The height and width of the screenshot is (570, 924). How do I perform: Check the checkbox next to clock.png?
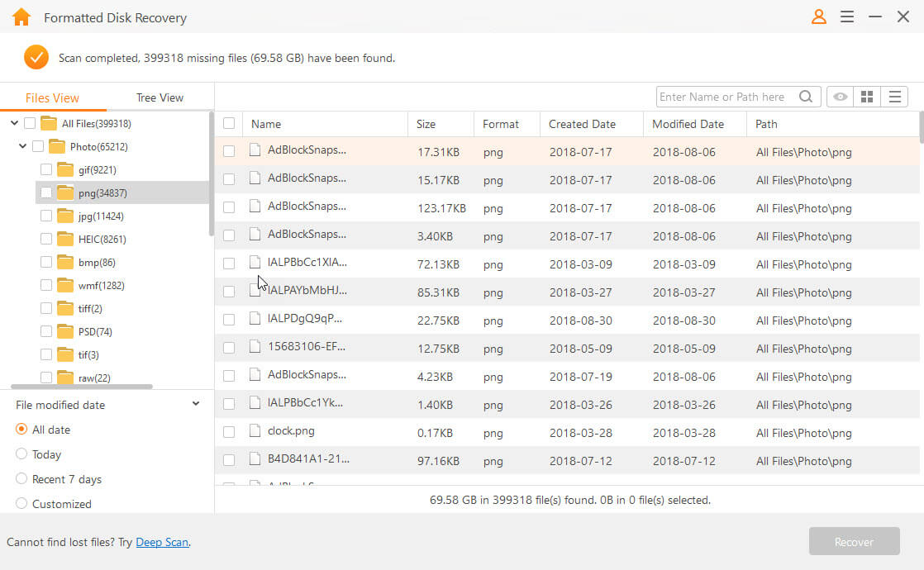tap(229, 430)
